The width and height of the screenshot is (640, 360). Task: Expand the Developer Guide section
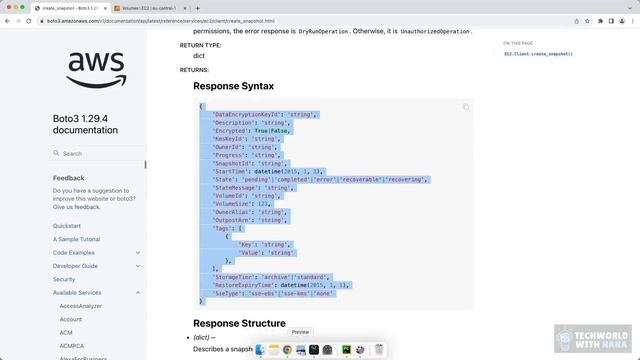pos(138,266)
